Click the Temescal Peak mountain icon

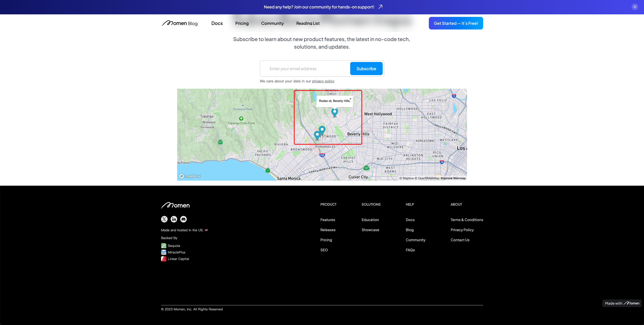point(242,105)
